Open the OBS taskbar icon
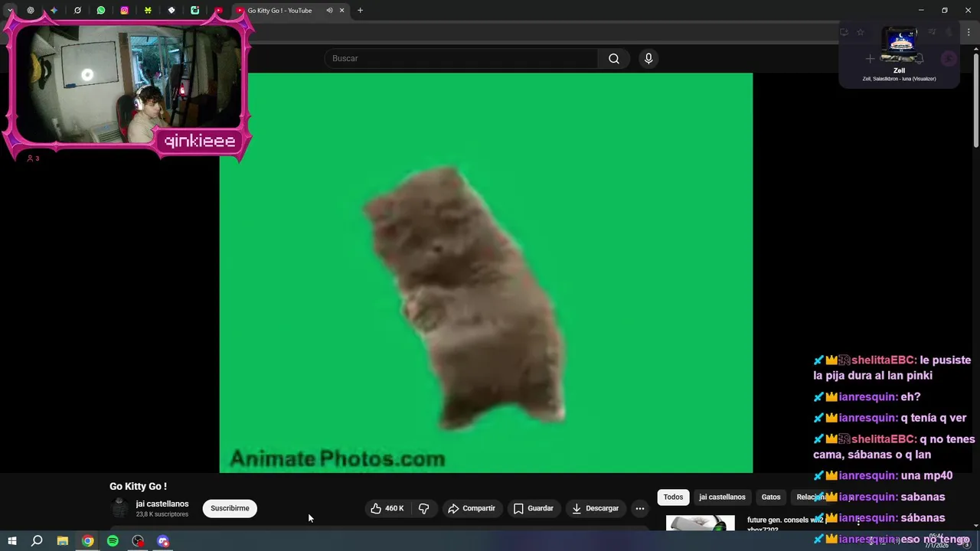The width and height of the screenshot is (980, 551). pos(138,541)
